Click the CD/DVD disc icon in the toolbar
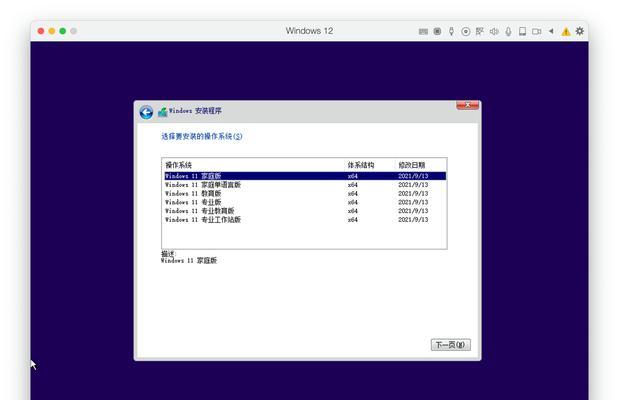 (x=466, y=31)
